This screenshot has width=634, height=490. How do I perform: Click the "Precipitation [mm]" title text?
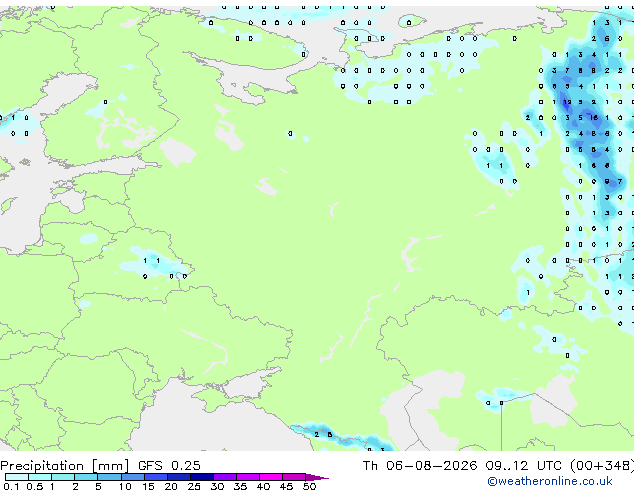pos(64,466)
